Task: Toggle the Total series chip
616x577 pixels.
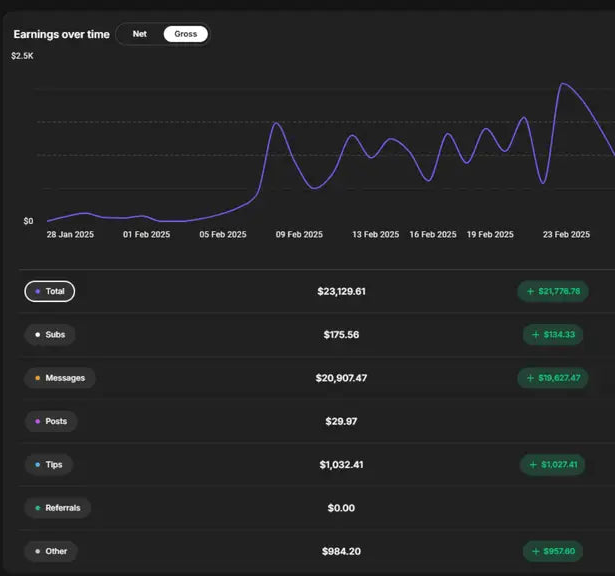Action: pos(49,291)
